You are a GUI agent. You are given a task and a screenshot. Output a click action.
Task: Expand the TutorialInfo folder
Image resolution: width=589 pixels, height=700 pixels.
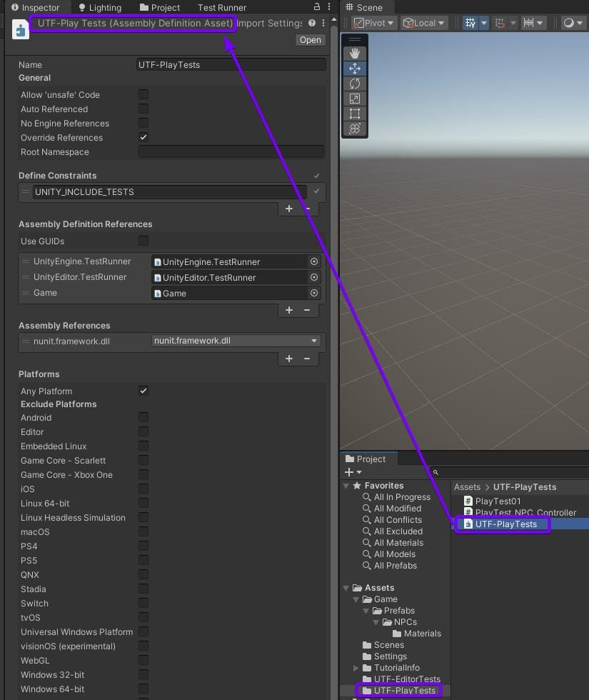pyautogui.click(x=356, y=668)
